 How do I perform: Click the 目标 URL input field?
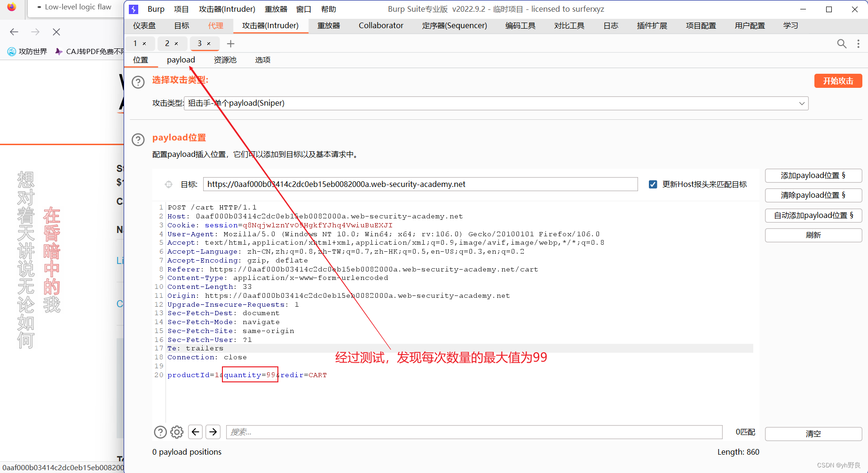point(420,185)
